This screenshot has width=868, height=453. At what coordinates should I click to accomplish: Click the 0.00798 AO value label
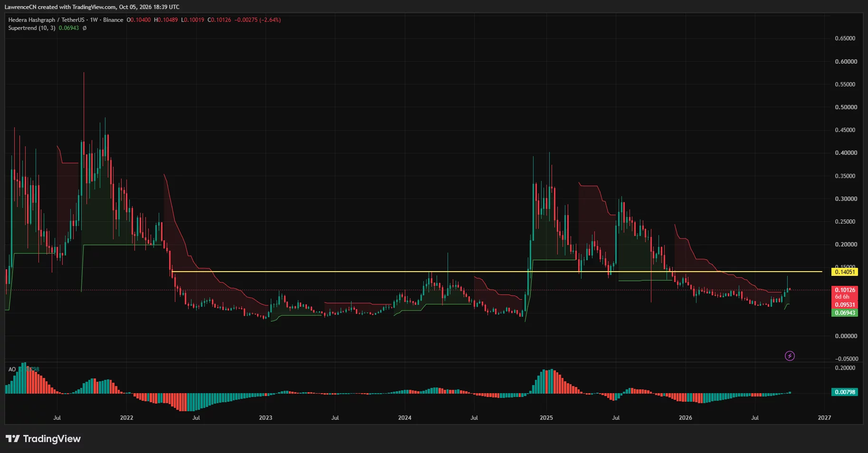[845, 392]
